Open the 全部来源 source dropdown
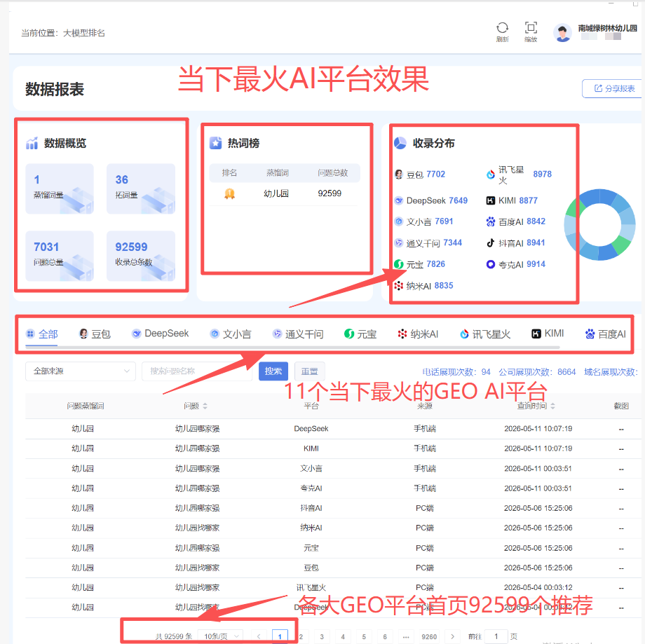 80,371
